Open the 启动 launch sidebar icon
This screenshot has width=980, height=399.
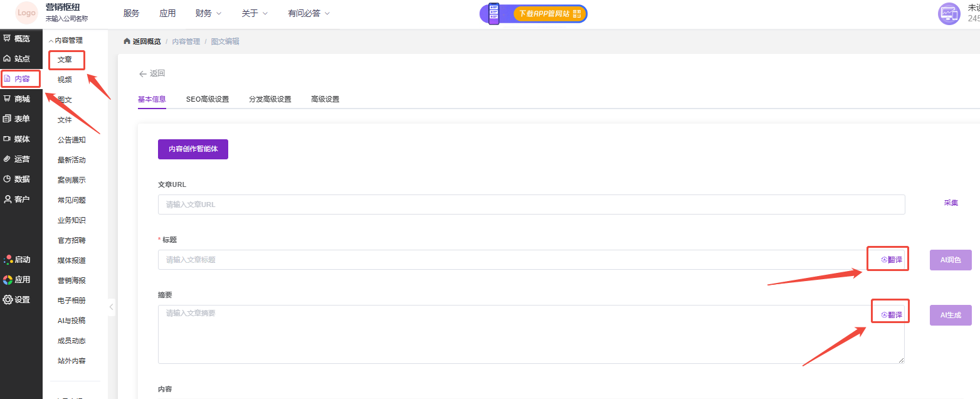click(x=8, y=260)
